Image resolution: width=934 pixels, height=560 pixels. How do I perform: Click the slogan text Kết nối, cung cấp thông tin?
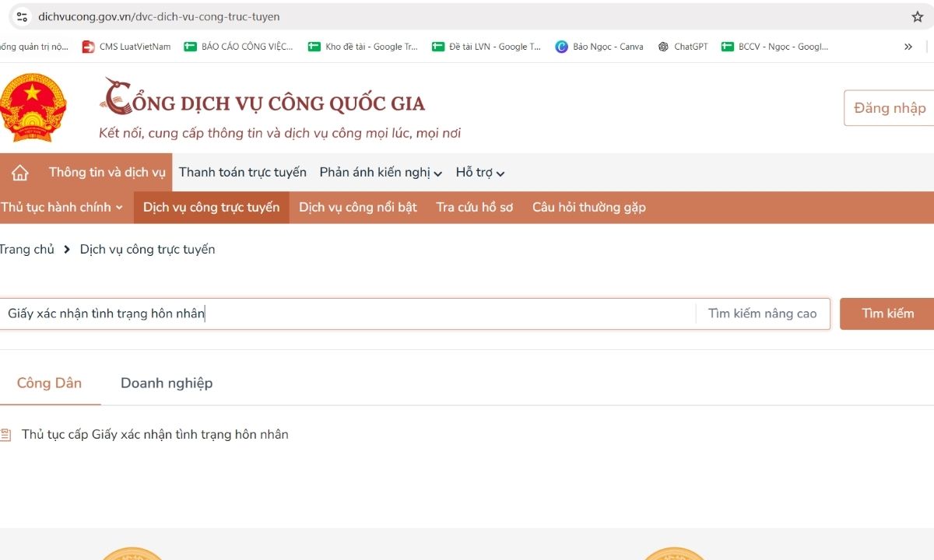point(280,133)
